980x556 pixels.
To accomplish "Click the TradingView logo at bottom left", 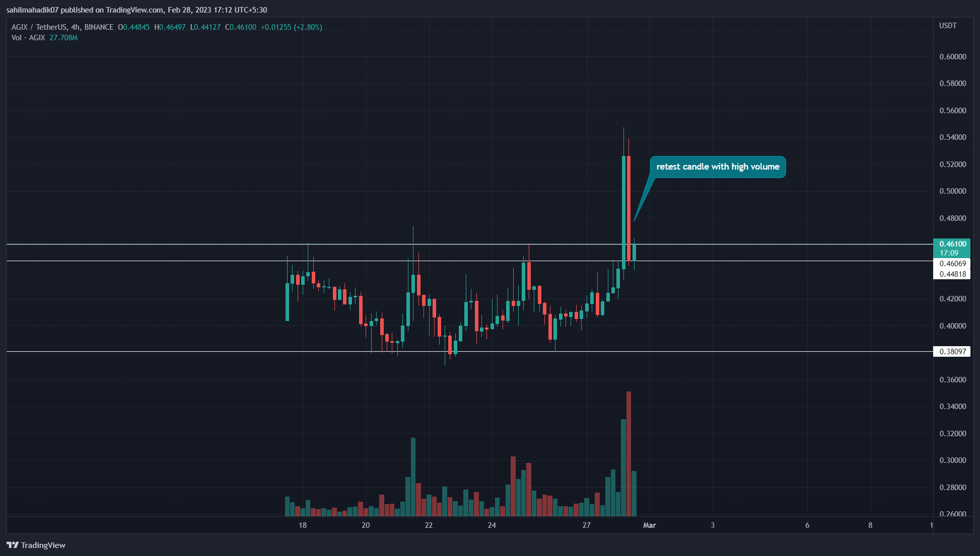I will 36,545.
